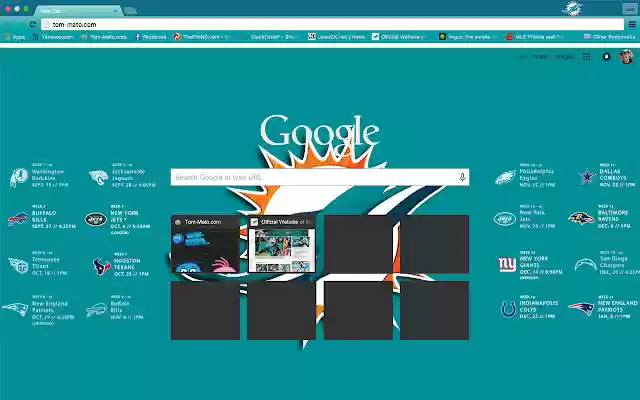The width and height of the screenshot is (640, 400).
Task: Open the Official Website most visited thumbnail
Action: point(282,244)
